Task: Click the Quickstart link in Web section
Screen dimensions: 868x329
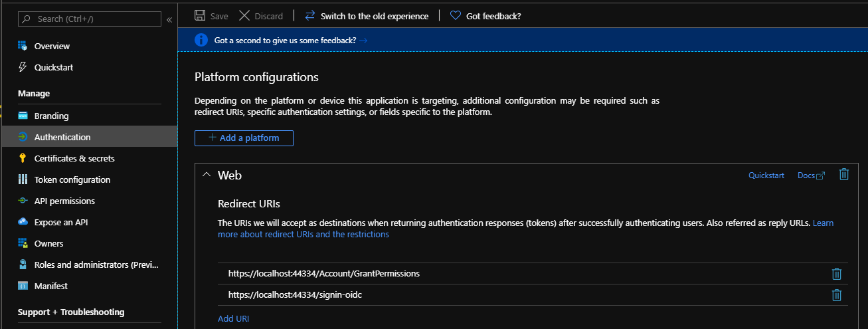Action: tap(766, 175)
